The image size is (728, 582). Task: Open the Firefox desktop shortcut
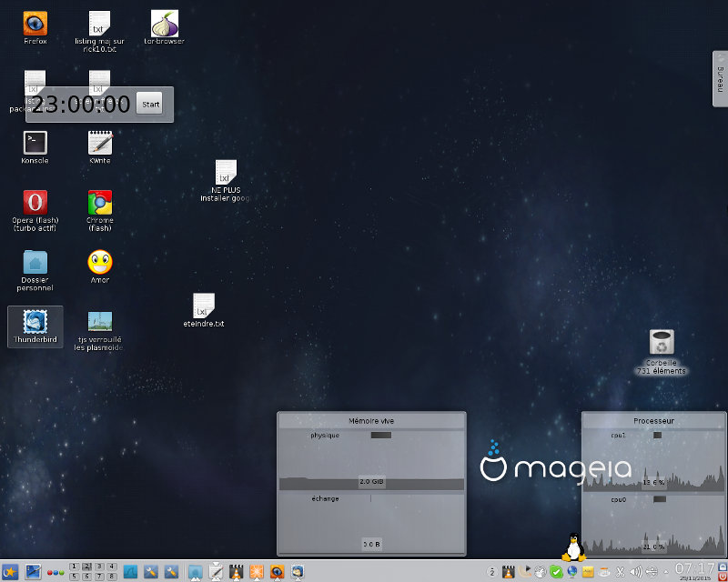(35, 24)
